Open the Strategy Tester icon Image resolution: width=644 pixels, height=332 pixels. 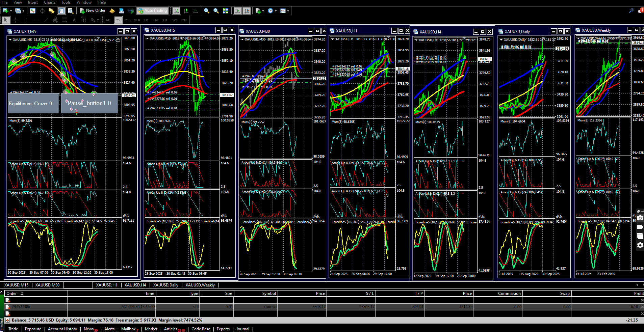[71, 11]
